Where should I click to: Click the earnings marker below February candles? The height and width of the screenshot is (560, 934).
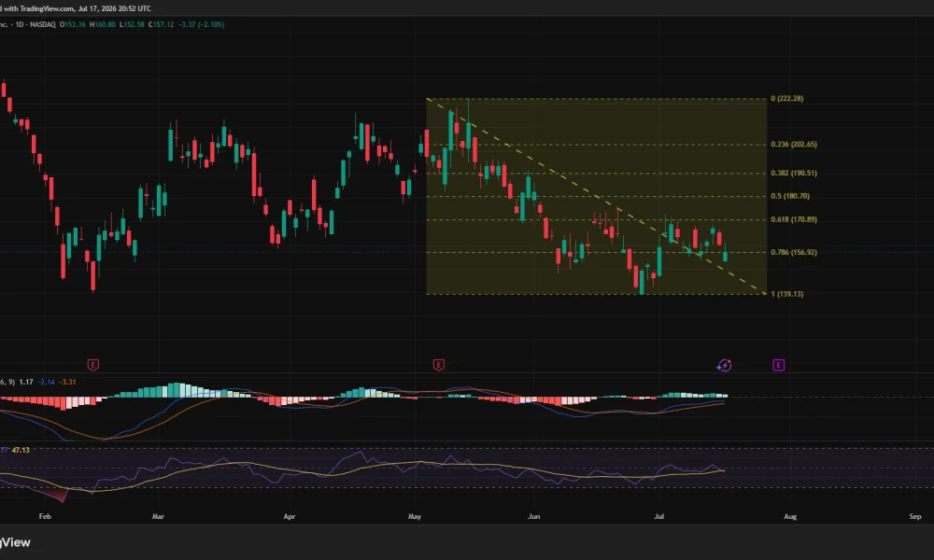coord(92,365)
